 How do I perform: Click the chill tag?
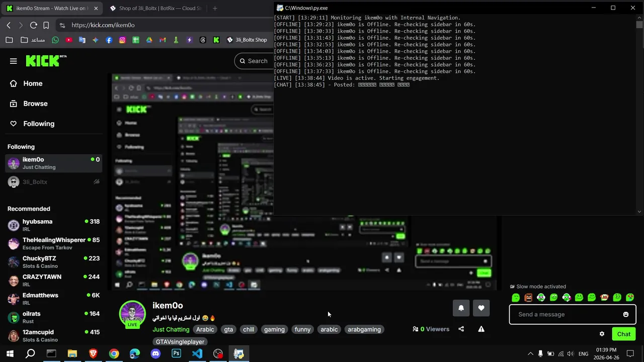click(249, 329)
